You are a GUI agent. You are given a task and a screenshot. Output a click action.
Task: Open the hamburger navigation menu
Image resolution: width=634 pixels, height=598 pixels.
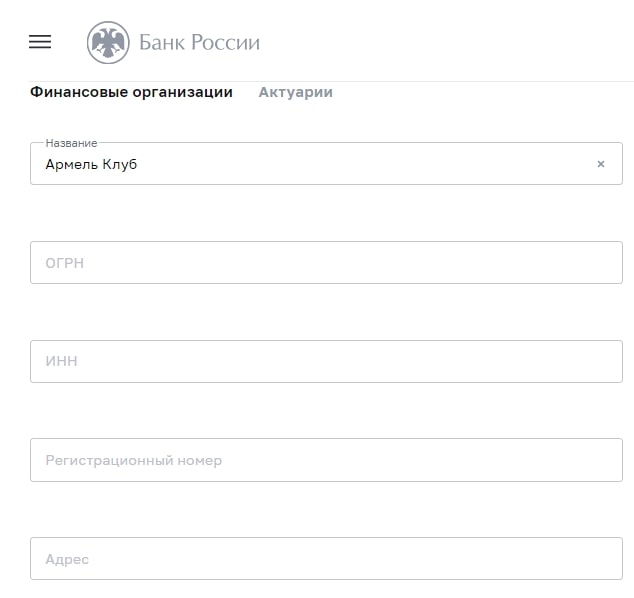click(x=40, y=42)
